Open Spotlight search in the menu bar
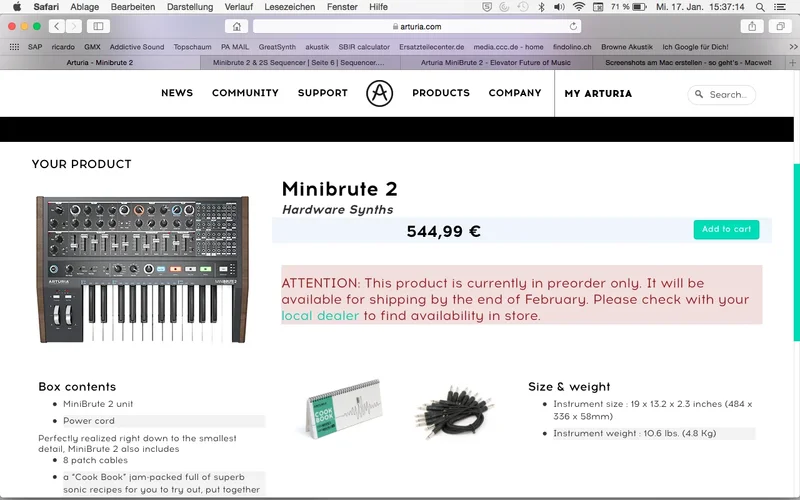 click(x=760, y=7)
